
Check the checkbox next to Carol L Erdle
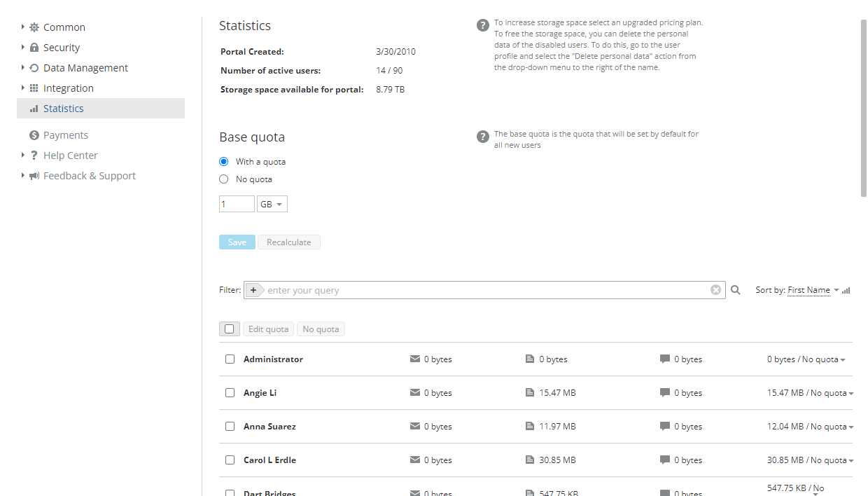230,460
